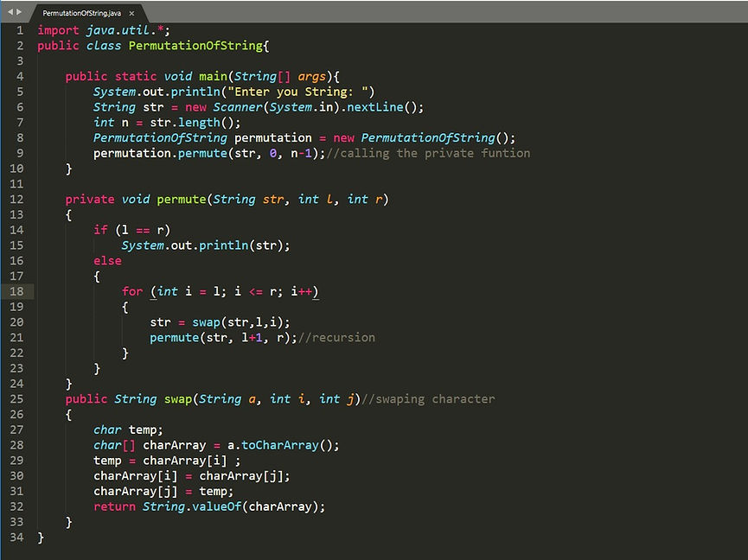Click the 'args' parameter on line 4
The image size is (748, 560).
(312, 76)
